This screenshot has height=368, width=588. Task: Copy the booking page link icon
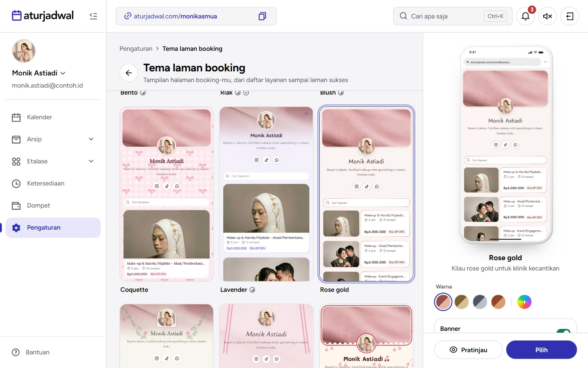coord(262,16)
